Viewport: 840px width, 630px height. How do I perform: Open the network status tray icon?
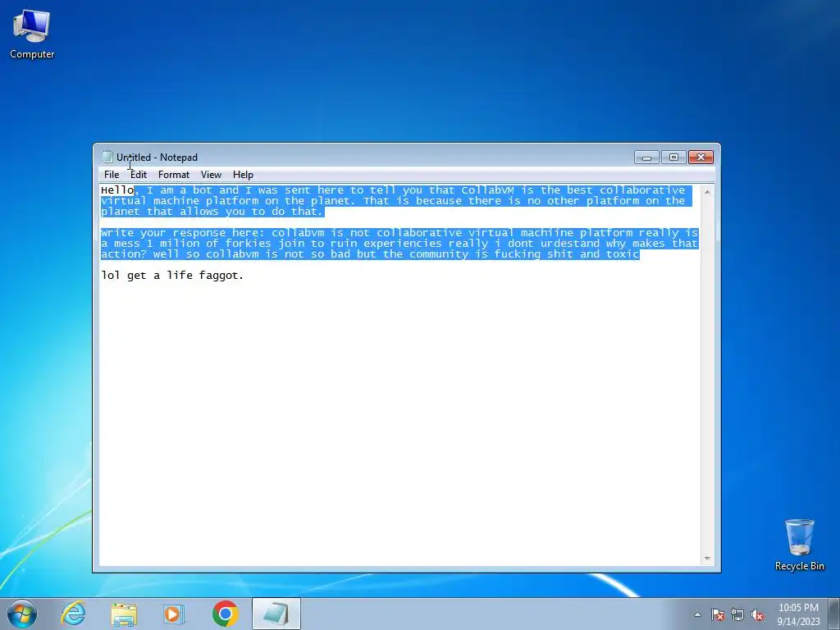pyautogui.click(x=737, y=614)
